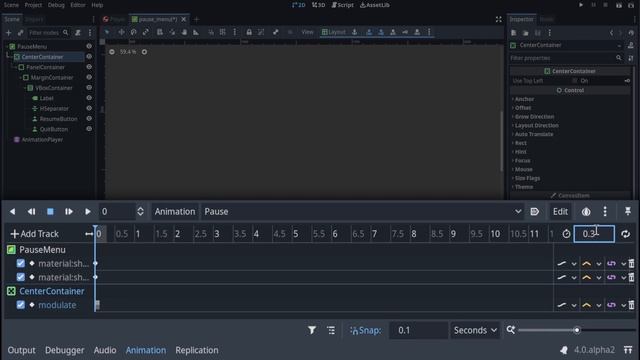Open the Layout menu button
The image size is (640, 360).
coord(333,32)
